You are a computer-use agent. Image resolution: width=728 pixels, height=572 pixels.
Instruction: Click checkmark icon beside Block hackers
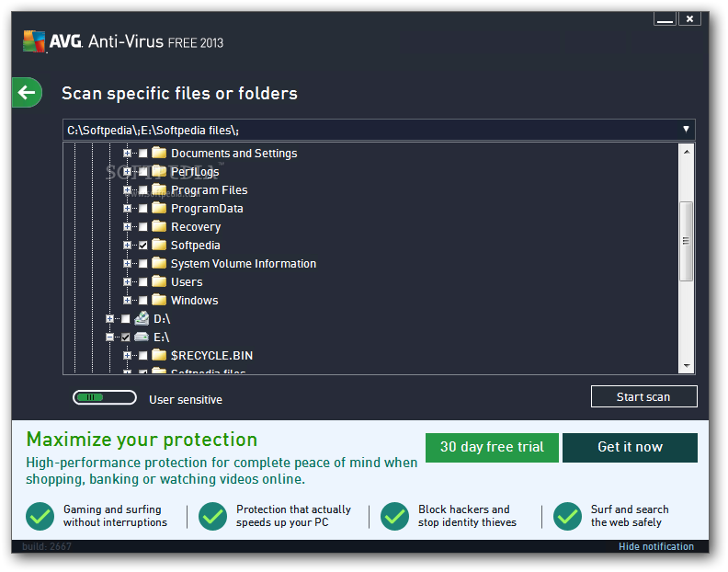(394, 516)
